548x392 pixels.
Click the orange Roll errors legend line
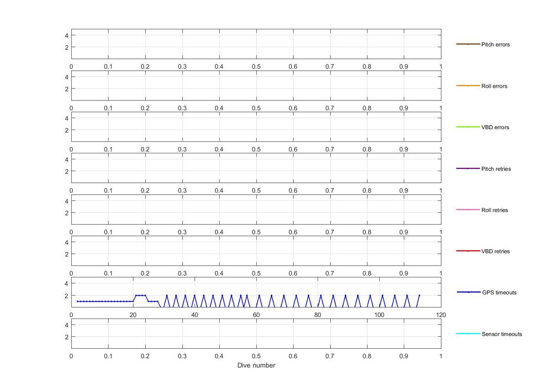[468, 86]
